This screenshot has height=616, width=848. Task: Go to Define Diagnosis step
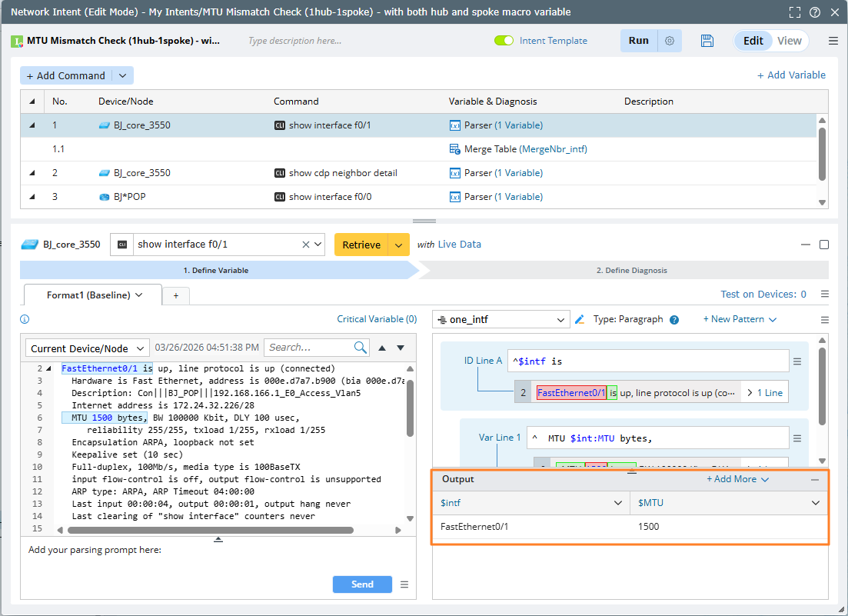[x=631, y=270]
